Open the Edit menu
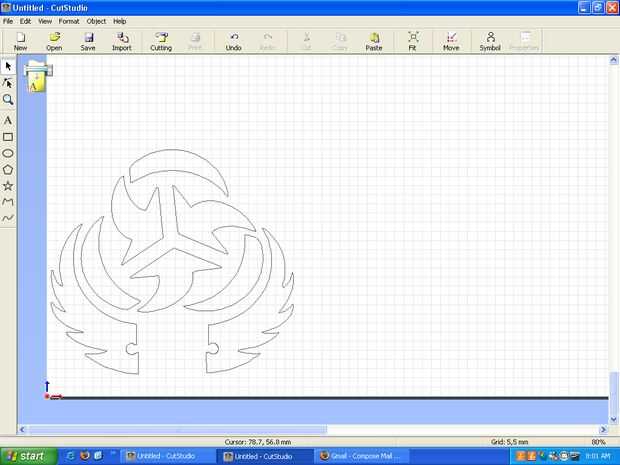Viewport: 620px width, 465px height. tap(25, 21)
